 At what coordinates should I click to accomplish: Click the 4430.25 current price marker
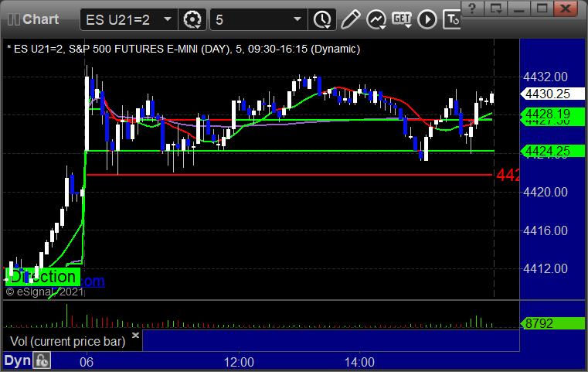pos(552,94)
